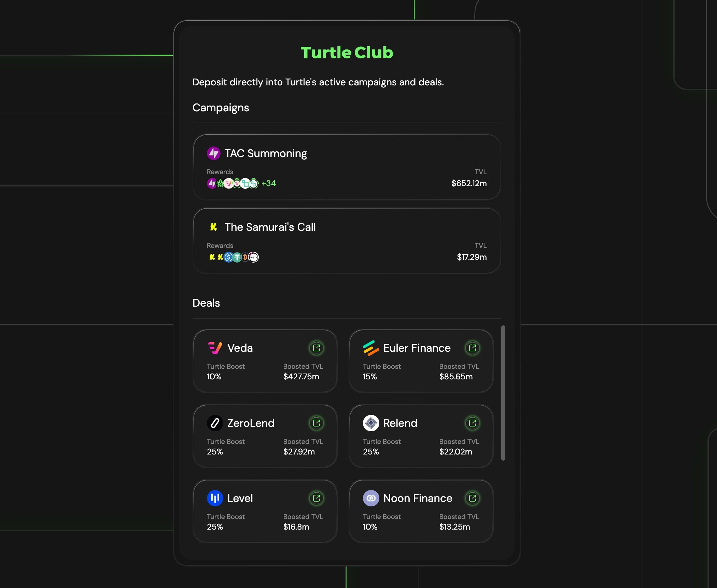This screenshot has width=717, height=588.
Task: Select the WETH reward token icon
Action: (x=254, y=257)
